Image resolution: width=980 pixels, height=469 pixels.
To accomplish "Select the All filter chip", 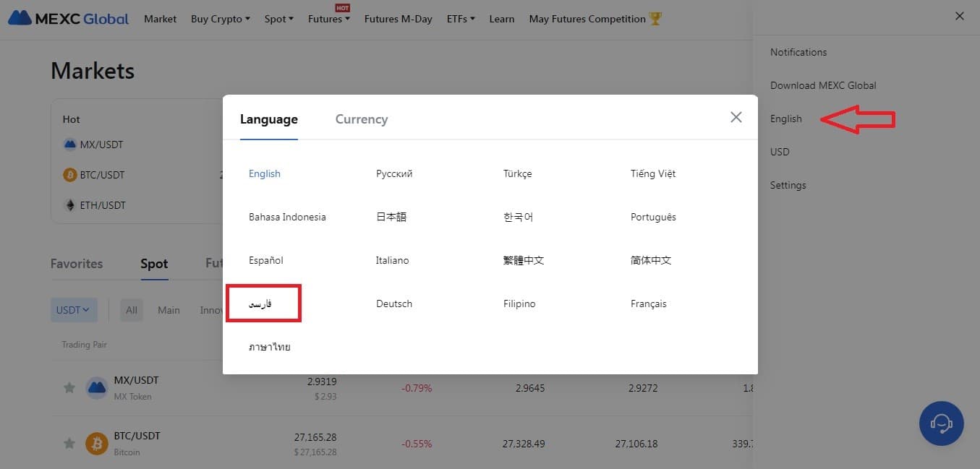I will coord(132,310).
